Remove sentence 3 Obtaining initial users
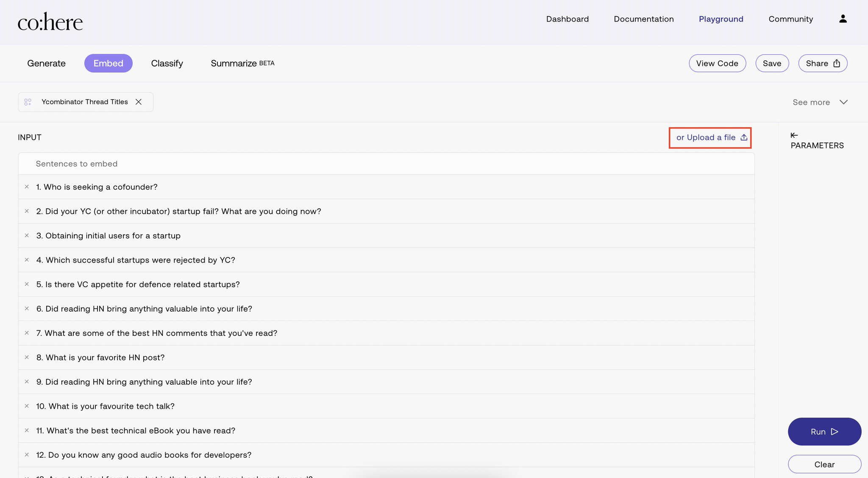 [27, 235]
